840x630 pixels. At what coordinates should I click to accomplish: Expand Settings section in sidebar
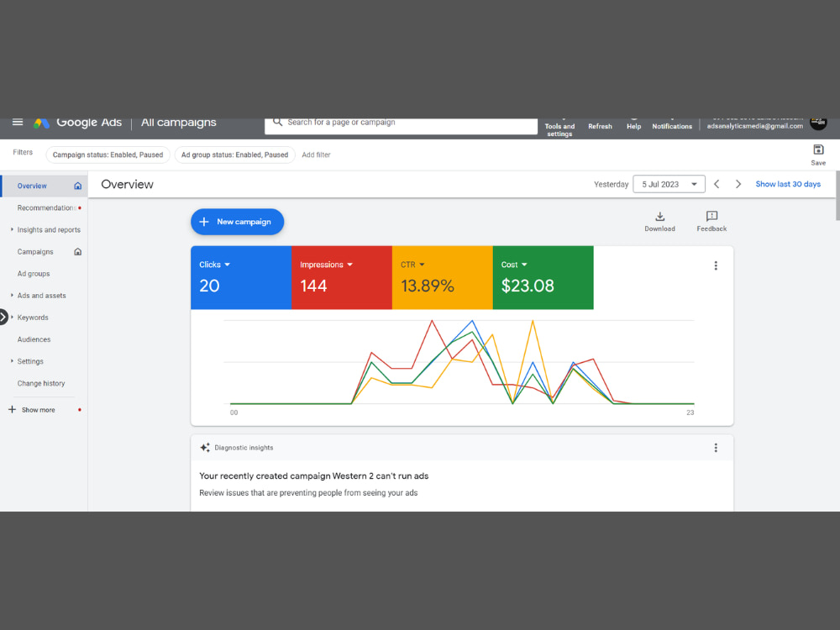pos(12,361)
